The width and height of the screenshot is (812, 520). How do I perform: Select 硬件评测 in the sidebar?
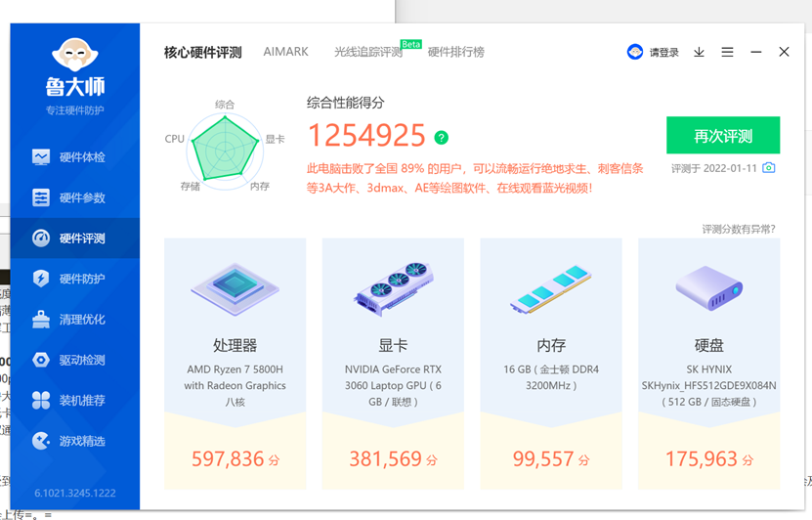tap(75, 238)
